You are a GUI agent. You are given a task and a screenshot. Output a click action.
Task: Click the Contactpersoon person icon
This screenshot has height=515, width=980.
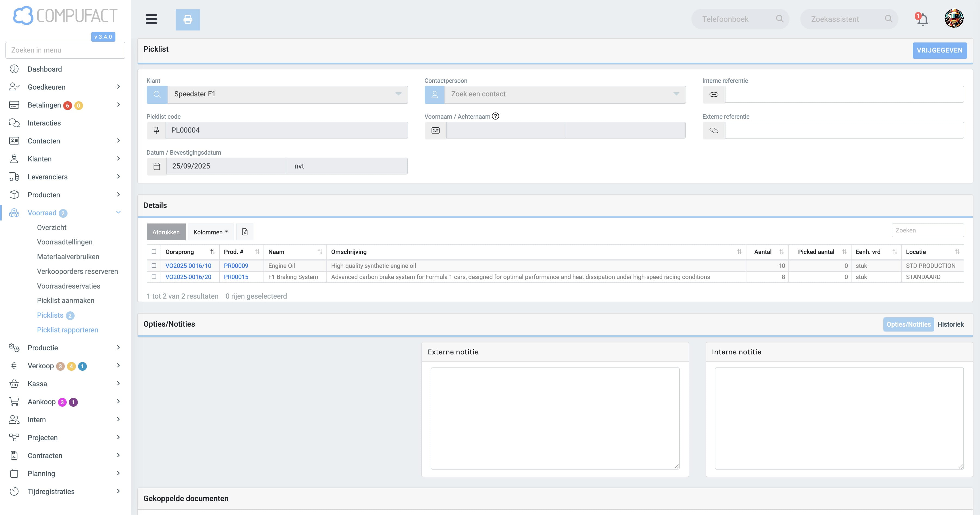(434, 94)
